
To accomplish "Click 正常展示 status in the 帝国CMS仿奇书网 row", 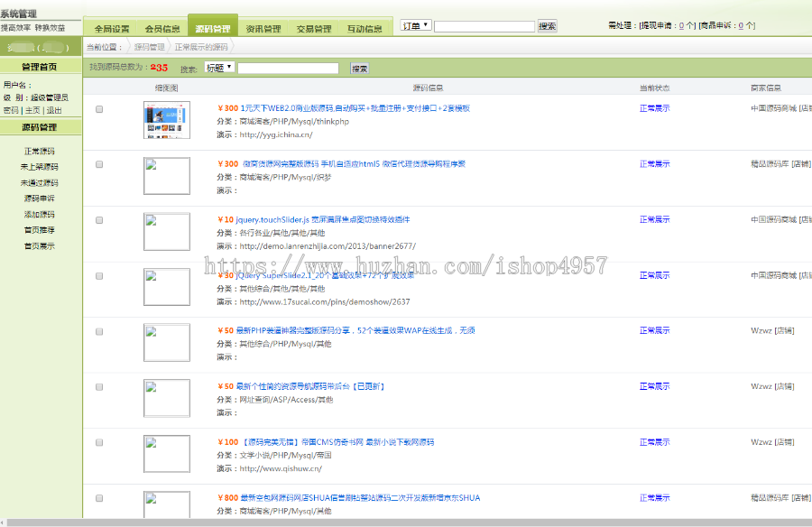I will (655, 442).
